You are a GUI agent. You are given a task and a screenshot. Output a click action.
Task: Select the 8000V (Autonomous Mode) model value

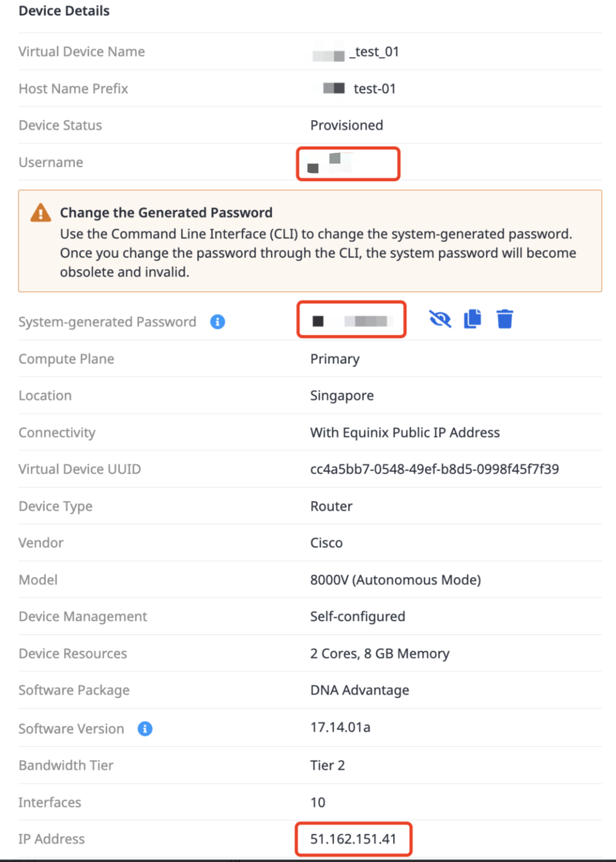coord(395,580)
